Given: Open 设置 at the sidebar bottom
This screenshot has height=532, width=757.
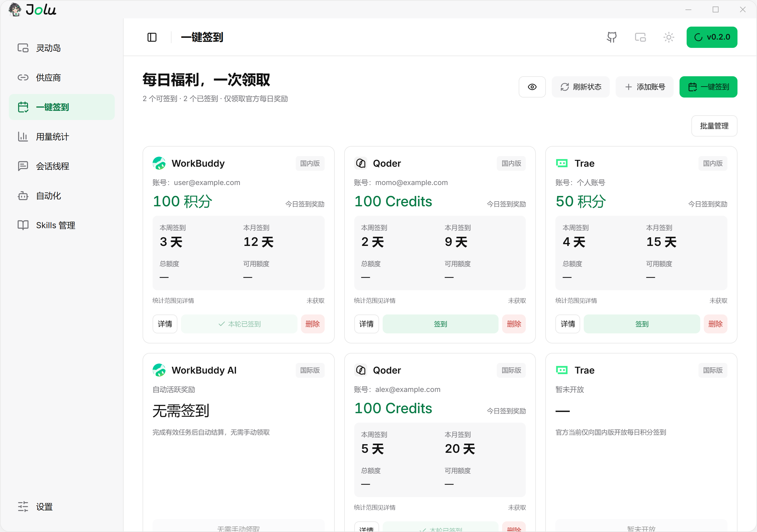Looking at the screenshot, I should pyautogui.click(x=62, y=507).
